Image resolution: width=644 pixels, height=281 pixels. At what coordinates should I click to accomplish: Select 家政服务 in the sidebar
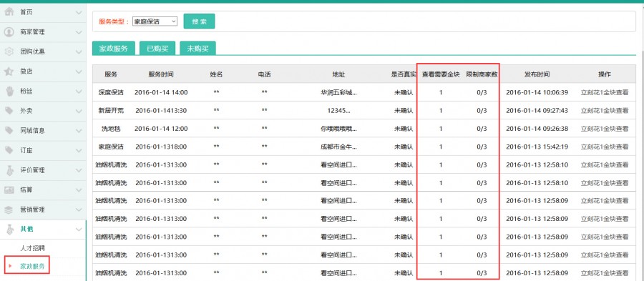pos(32,266)
